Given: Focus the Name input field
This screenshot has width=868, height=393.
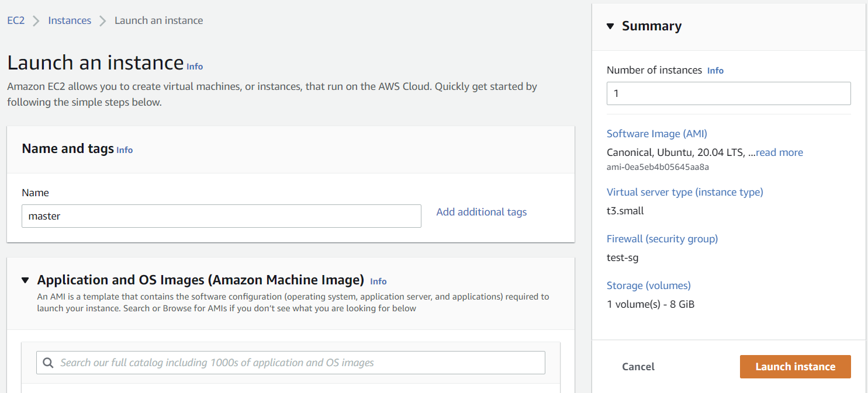Looking at the screenshot, I should pos(221,216).
